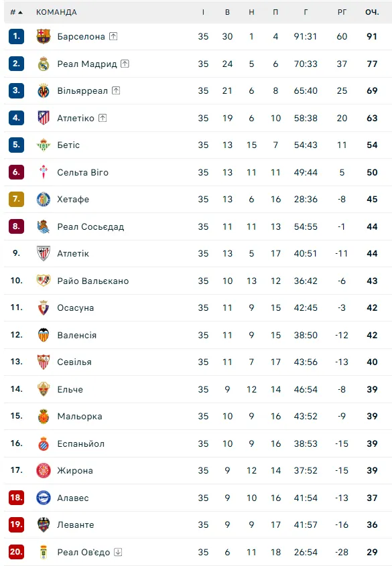Viewport: 392px width, 566px height.
Task: Sort table by the # position arrow
Action: pos(16,12)
